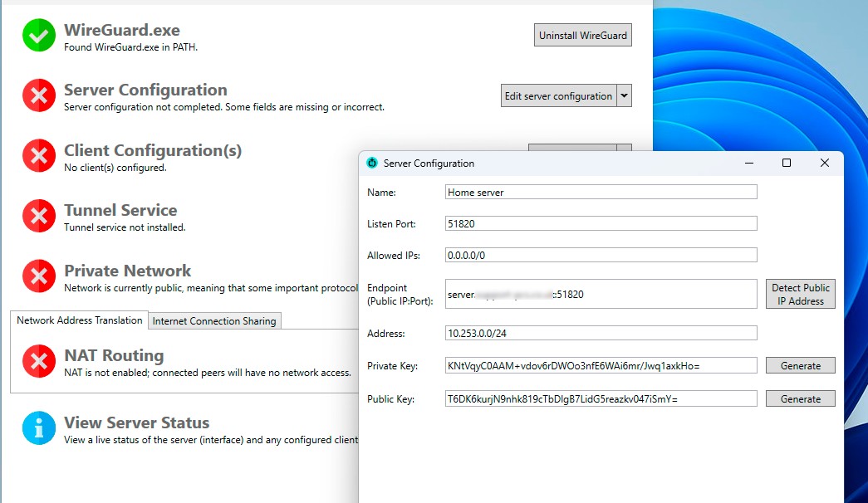The image size is (868, 503).
Task: Click the 'Allowed IPs:' label in the dialog
Action: point(394,256)
